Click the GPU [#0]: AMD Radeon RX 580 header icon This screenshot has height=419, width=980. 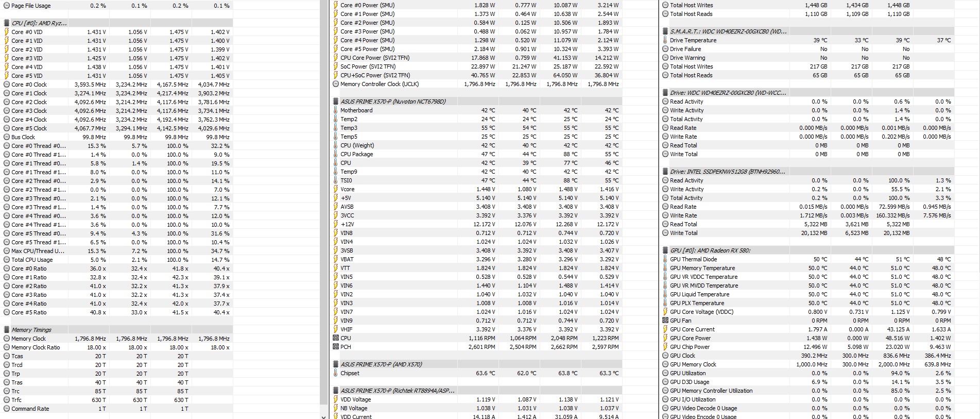tap(665, 250)
